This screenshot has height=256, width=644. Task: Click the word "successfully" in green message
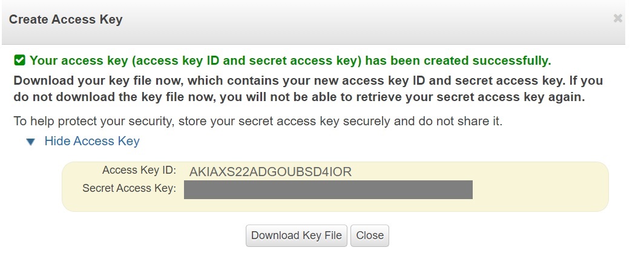pyautogui.click(x=513, y=61)
